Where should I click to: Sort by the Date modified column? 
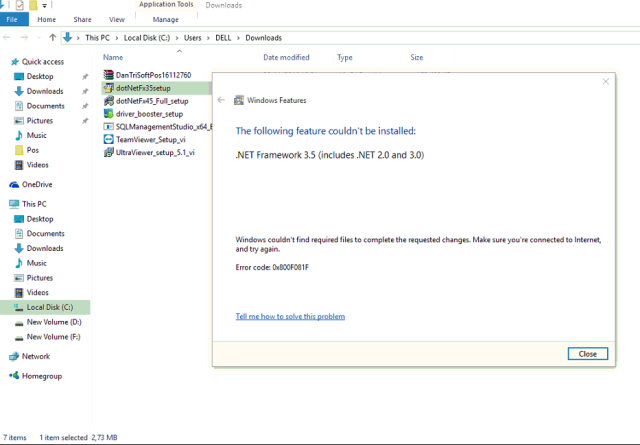point(286,58)
